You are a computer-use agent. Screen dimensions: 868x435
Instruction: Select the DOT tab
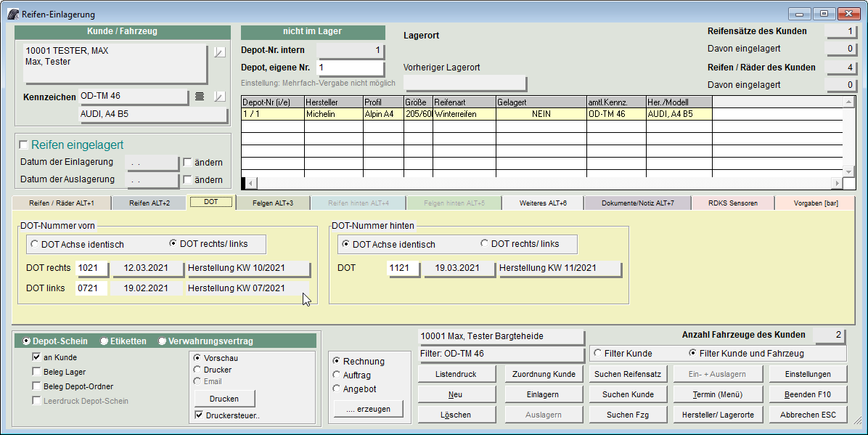211,202
